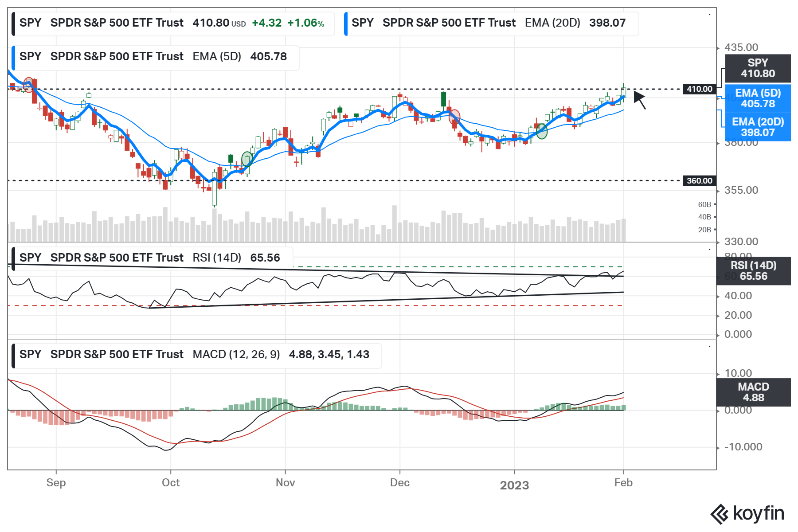Open the SPY EMA (5D) legend box
The height and width of the screenshot is (532, 798).
click(x=155, y=57)
